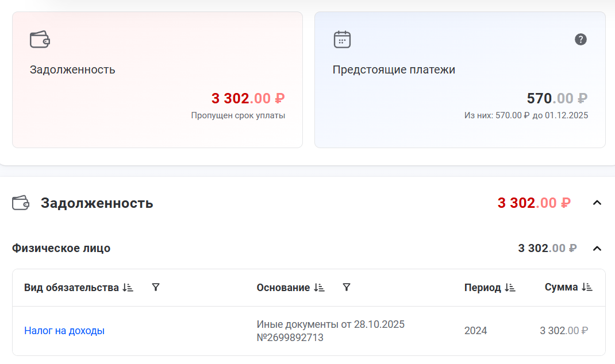Click the Пропущен срок уплаты notice
Screen dimensions: 615x364
(x=238, y=115)
